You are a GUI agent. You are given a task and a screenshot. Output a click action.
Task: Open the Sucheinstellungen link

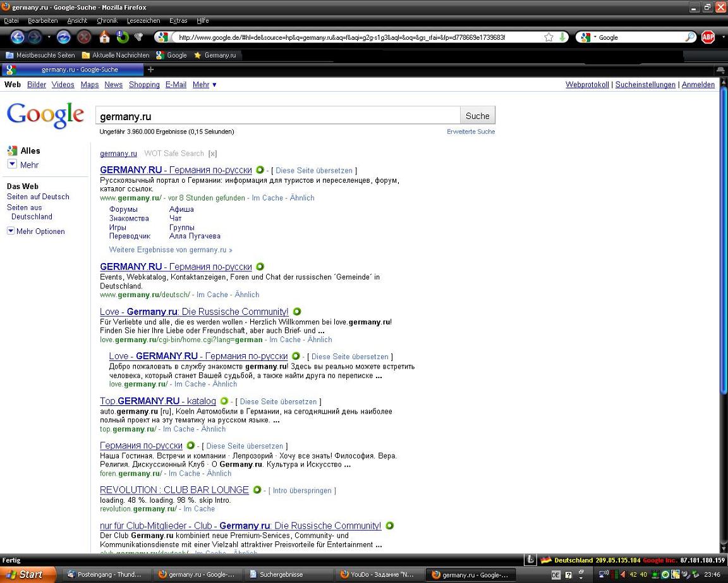(x=645, y=85)
